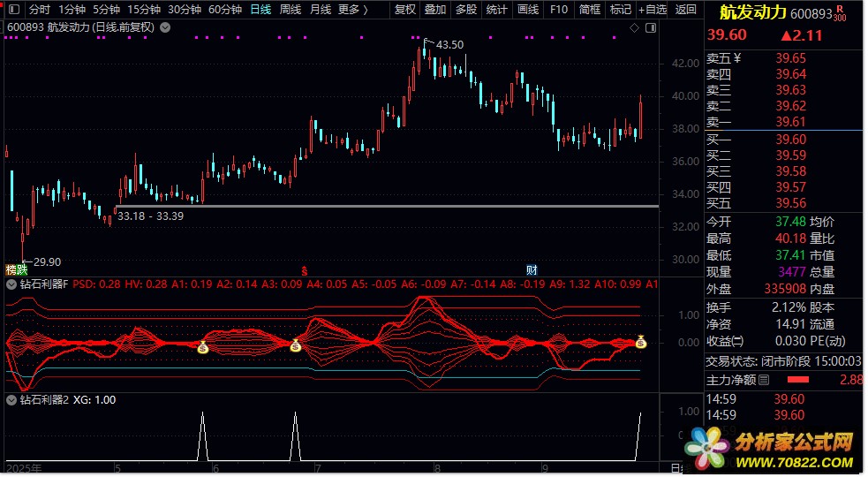Click the list icon next to 主力净额
Viewport: 868px width, 477px height.
(x=764, y=380)
